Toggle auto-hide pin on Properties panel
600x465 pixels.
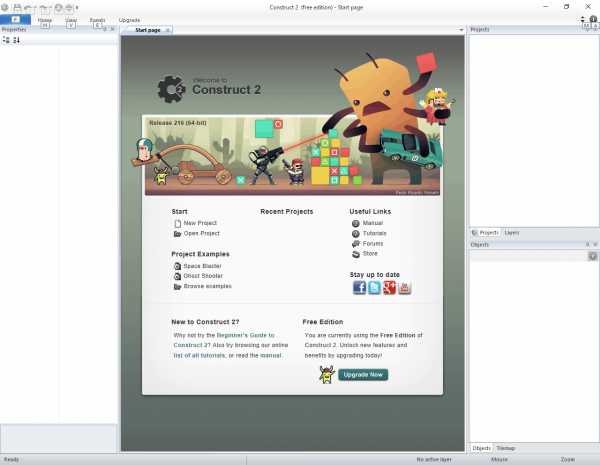pos(105,29)
